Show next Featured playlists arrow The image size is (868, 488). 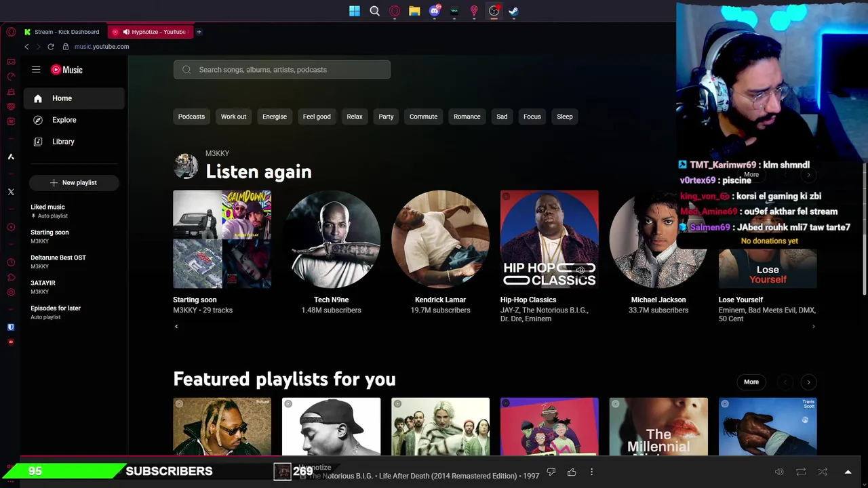[808, 382]
